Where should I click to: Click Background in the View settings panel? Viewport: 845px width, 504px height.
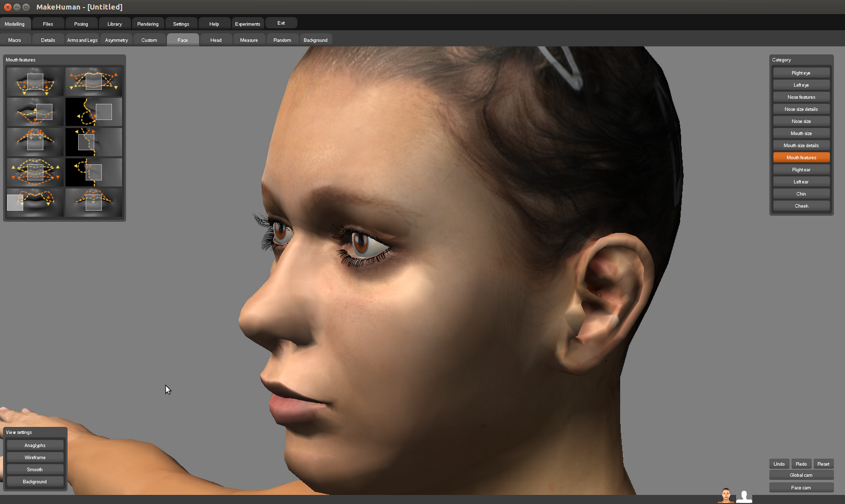click(x=35, y=482)
